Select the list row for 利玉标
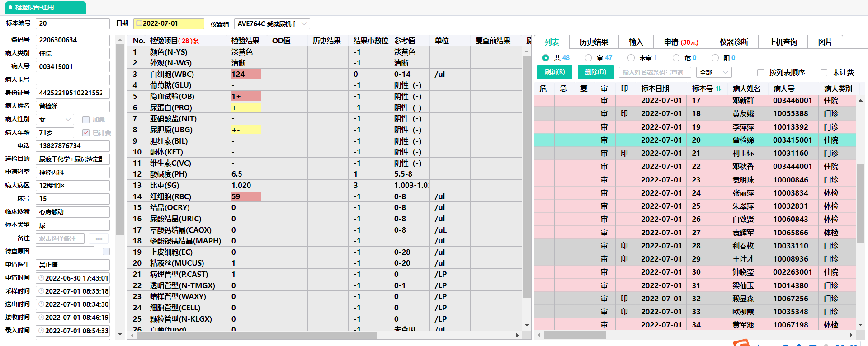Image resolution: width=868 pixels, height=346 pixels. (x=695, y=153)
